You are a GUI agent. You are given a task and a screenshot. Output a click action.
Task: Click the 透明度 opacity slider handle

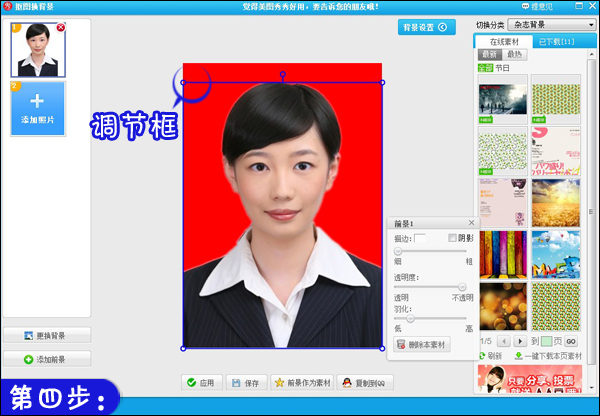pyautogui.click(x=461, y=287)
